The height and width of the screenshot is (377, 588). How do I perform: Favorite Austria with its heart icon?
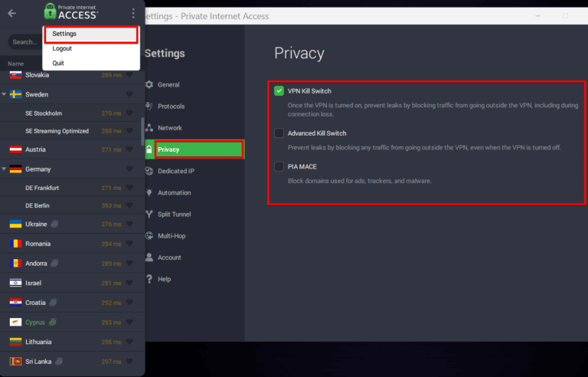click(x=129, y=149)
